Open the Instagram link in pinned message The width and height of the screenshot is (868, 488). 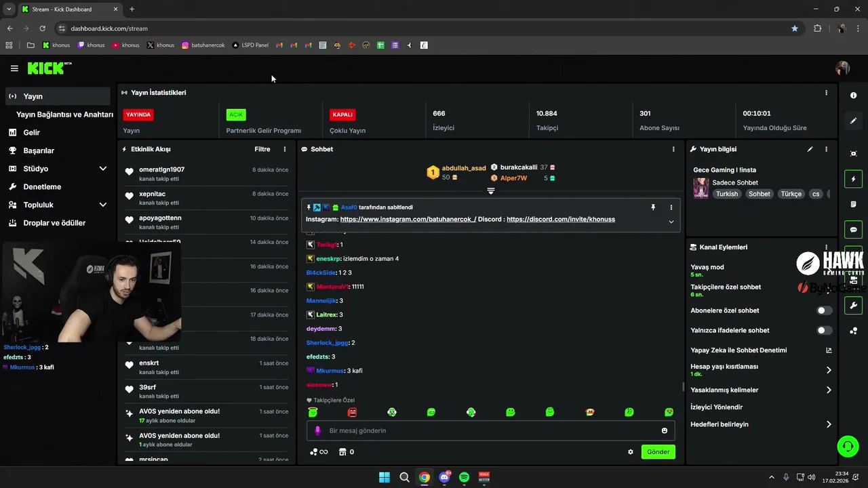point(408,220)
